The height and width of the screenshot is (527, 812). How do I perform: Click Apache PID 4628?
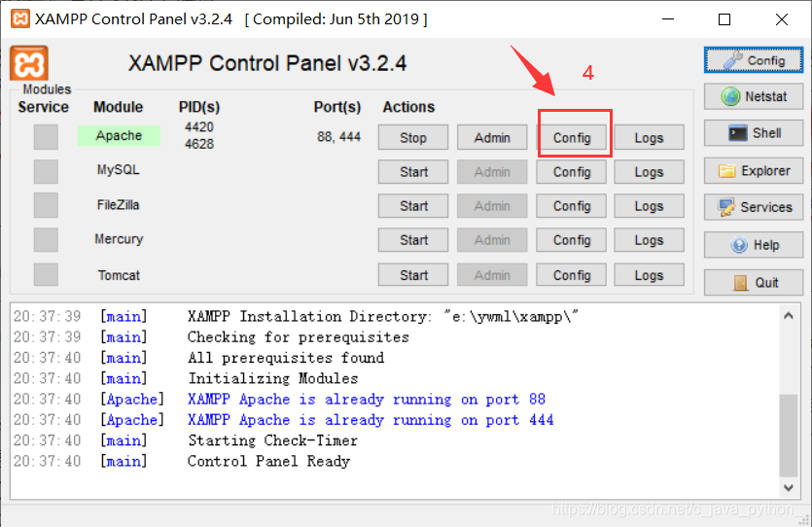click(x=199, y=143)
